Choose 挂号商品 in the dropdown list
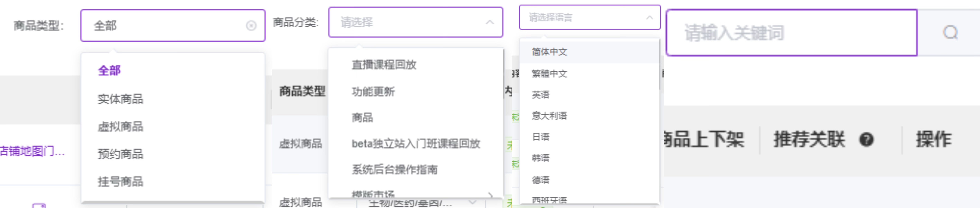Image resolution: width=980 pixels, height=208 pixels. (x=120, y=181)
